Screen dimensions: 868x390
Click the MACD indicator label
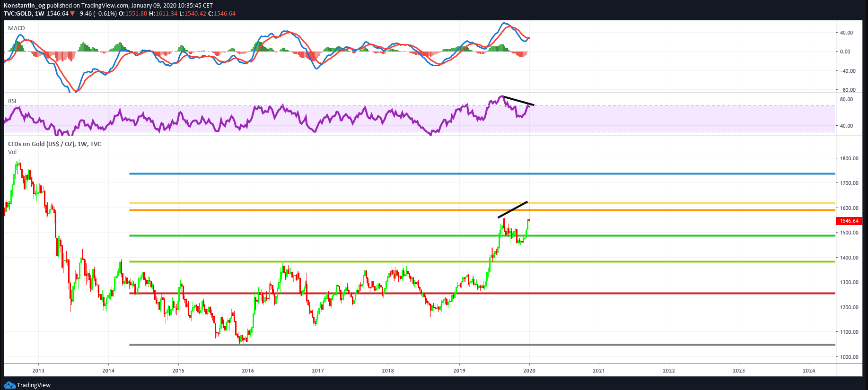17,28
